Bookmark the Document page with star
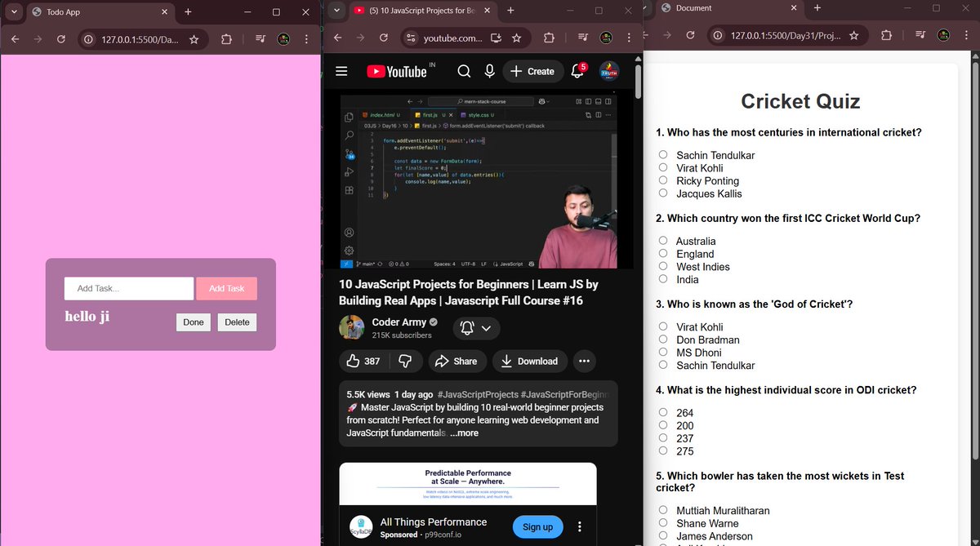This screenshot has height=546, width=980. (853, 36)
